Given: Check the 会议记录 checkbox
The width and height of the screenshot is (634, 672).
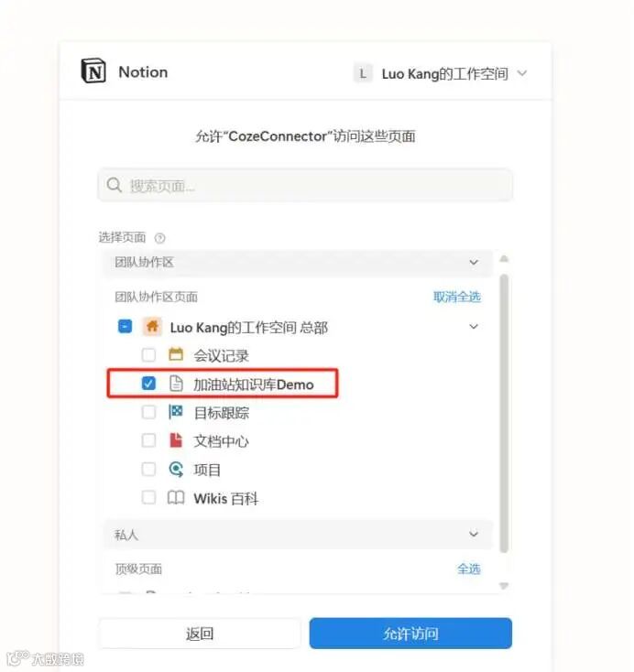Looking at the screenshot, I should (x=148, y=355).
